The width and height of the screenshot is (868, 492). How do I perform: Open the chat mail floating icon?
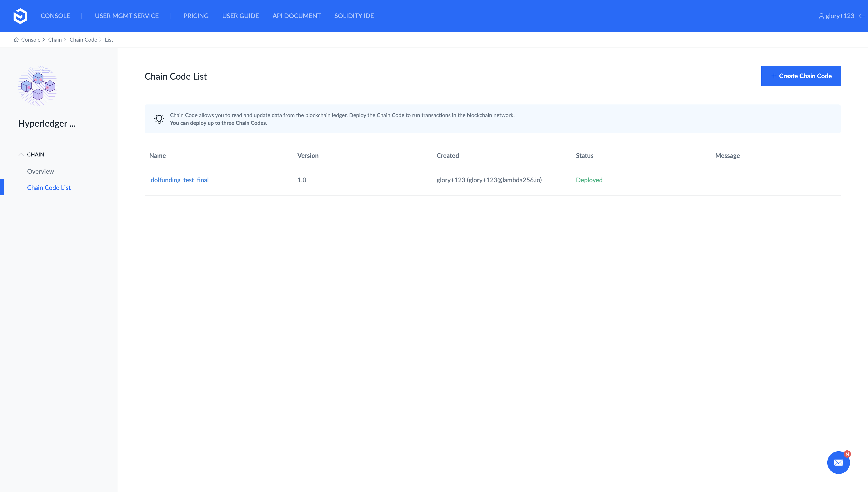pyautogui.click(x=838, y=463)
